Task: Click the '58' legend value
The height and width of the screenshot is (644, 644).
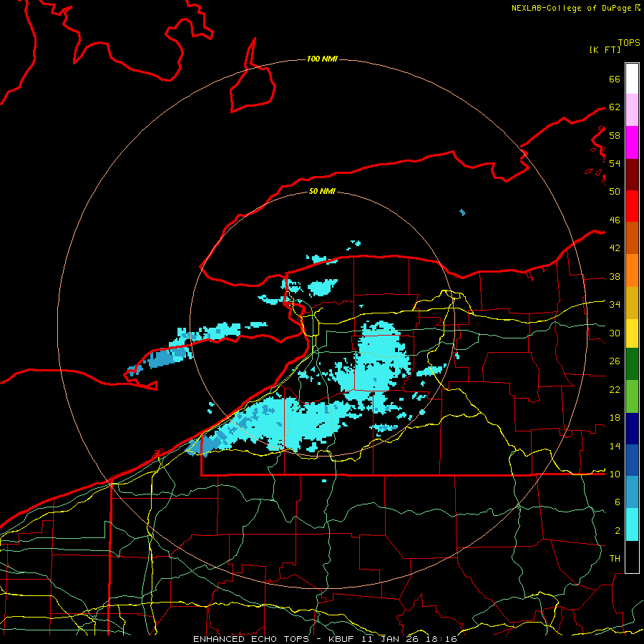Action: pyautogui.click(x=615, y=135)
